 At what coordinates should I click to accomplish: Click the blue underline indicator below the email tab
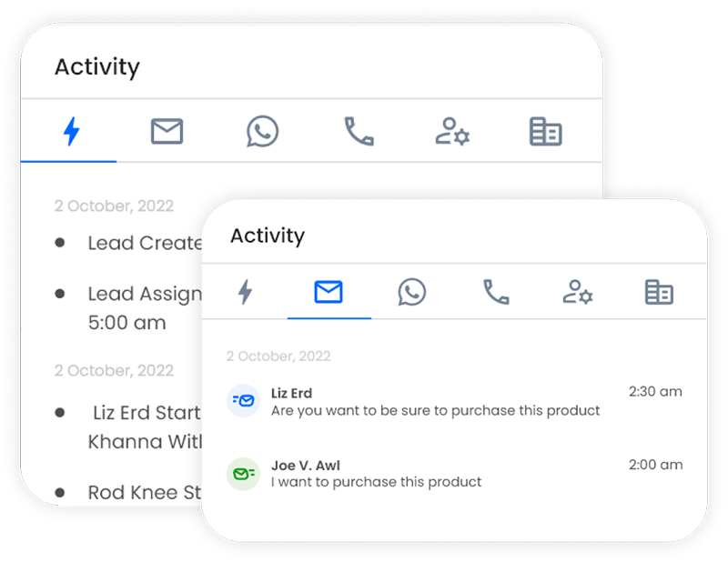[329, 319]
